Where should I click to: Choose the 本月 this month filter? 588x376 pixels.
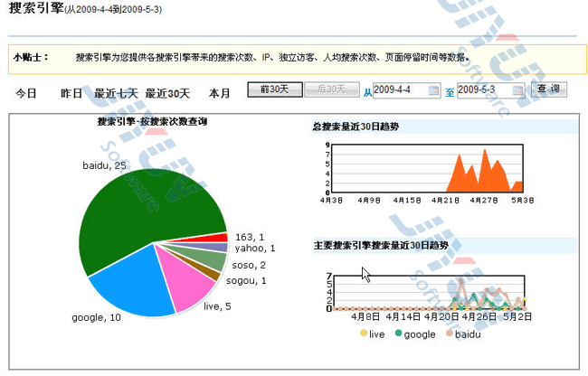click(x=220, y=93)
